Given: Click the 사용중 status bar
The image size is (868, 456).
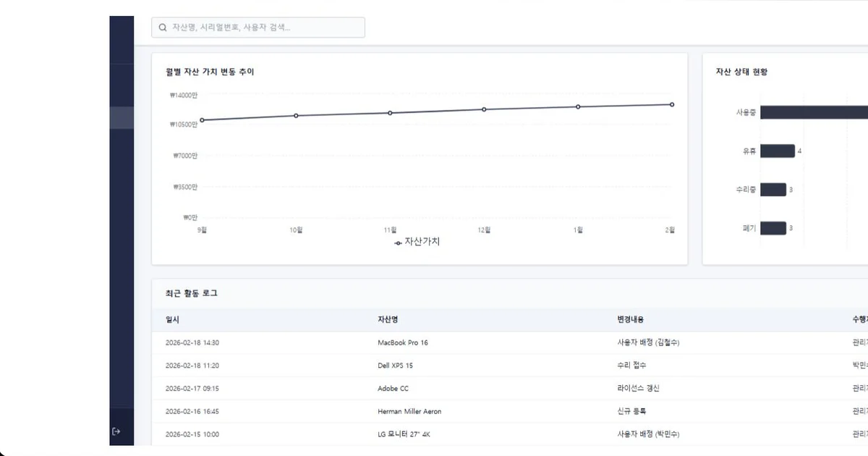Looking at the screenshot, I should point(814,112).
